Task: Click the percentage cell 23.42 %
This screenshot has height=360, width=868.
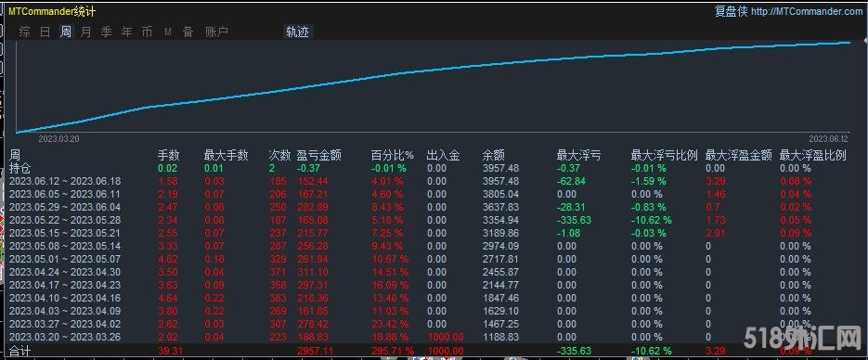Action: coord(390,324)
